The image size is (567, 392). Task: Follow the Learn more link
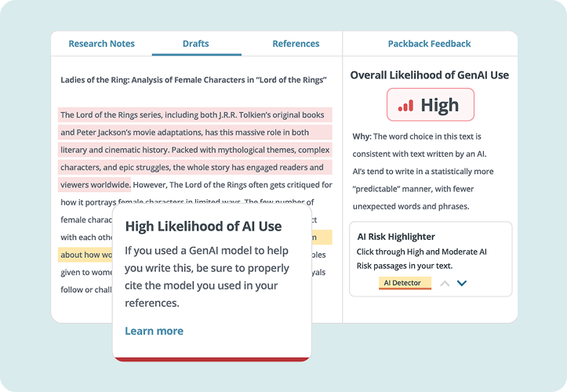pyautogui.click(x=154, y=331)
